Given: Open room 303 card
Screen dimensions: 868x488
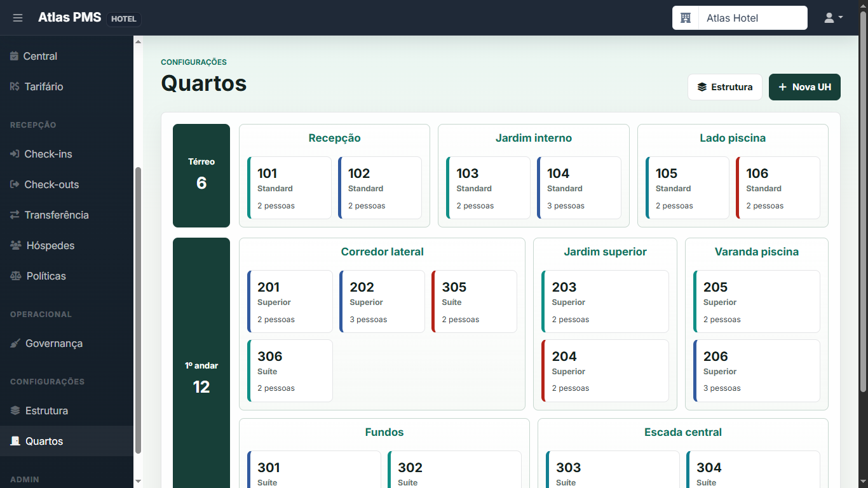Looking at the screenshot, I should point(613,470).
